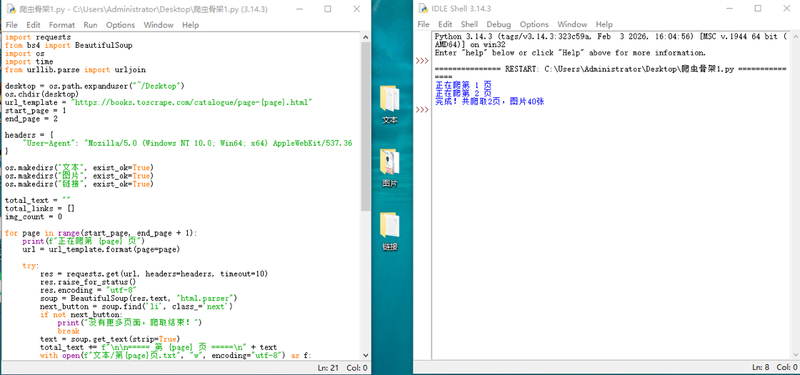Select the 图片 folder icon
This screenshot has height=375, width=800.
coord(390,168)
